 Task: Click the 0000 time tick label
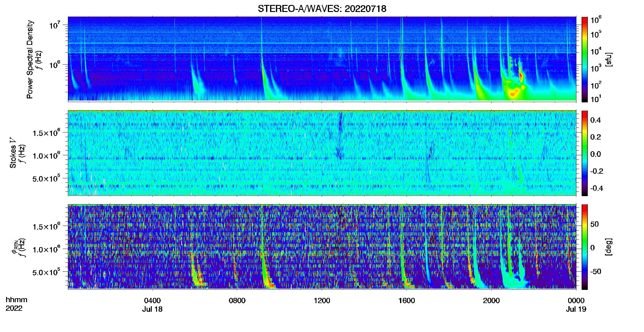click(576, 301)
